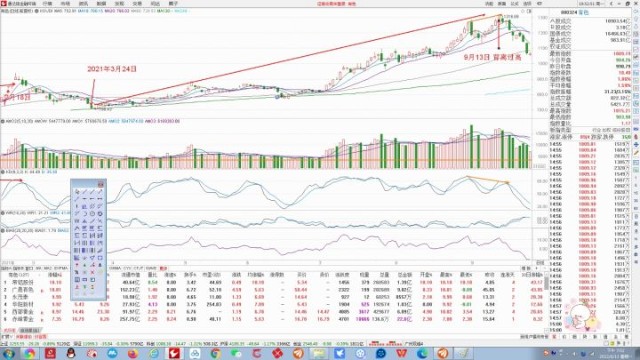Click the cartoon mascot desktop pet
Image resolution: width=640 pixels, height=360 pixels.
(x=582, y=317)
